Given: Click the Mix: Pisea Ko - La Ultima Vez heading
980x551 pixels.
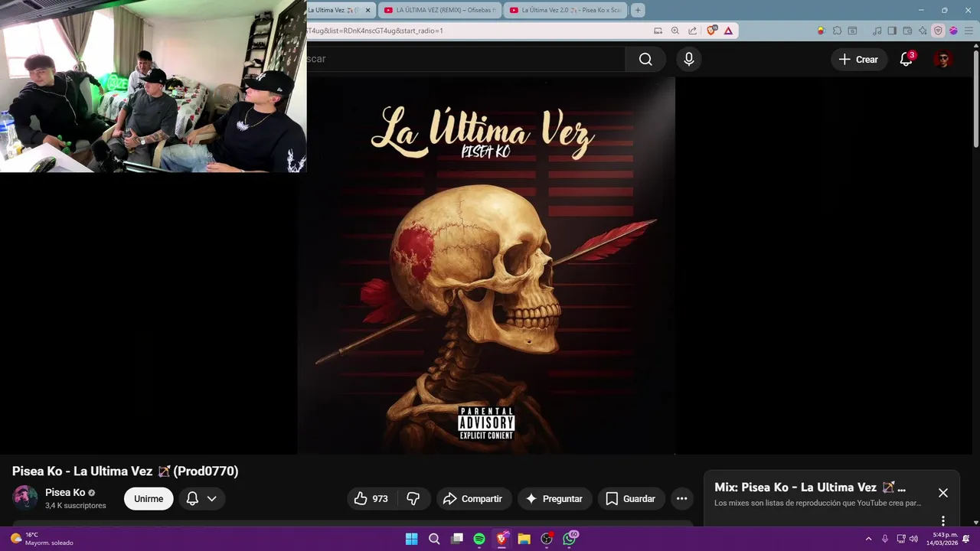Looking at the screenshot, I should pyautogui.click(x=810, y=487).
